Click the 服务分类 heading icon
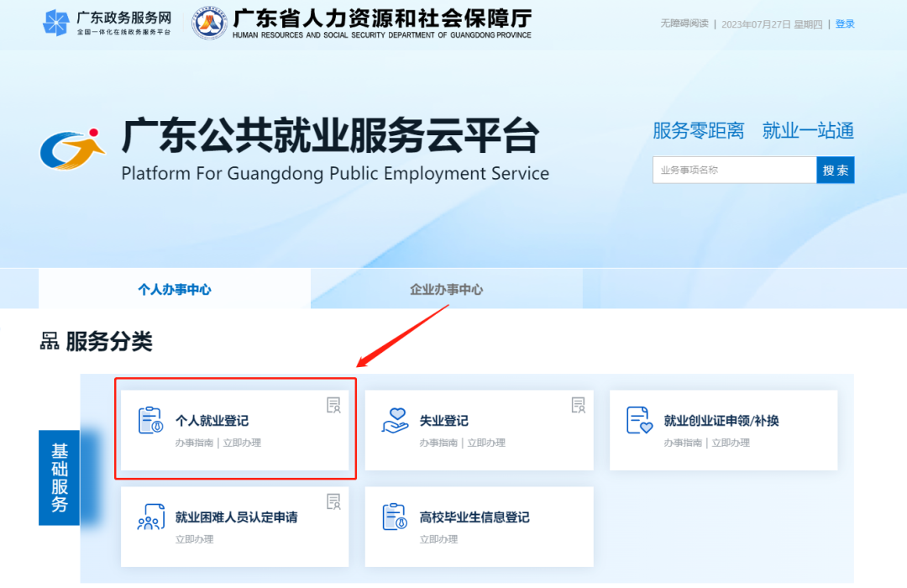 tap(50, 341)
